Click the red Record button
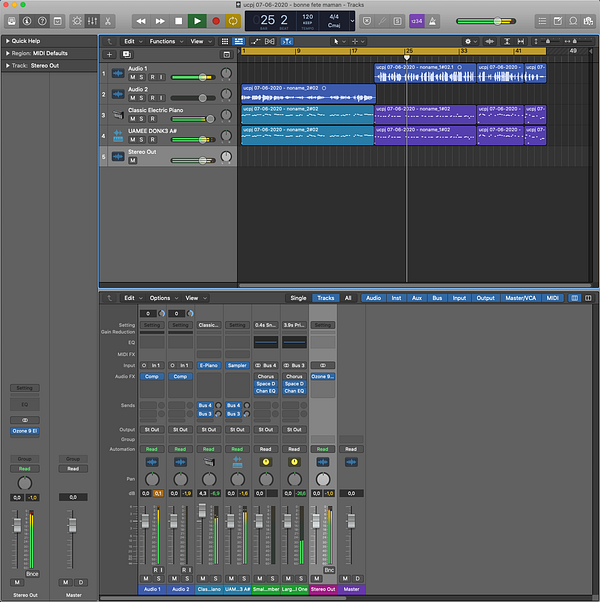This screenshot has height=602, width=600. 215,20
